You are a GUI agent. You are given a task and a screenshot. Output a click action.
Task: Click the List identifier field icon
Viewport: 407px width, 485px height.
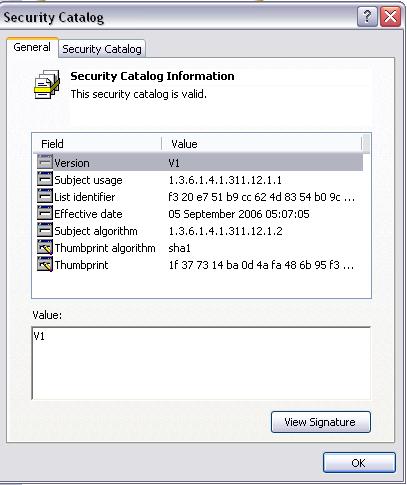pyautogui.click(x=45, y=196)
